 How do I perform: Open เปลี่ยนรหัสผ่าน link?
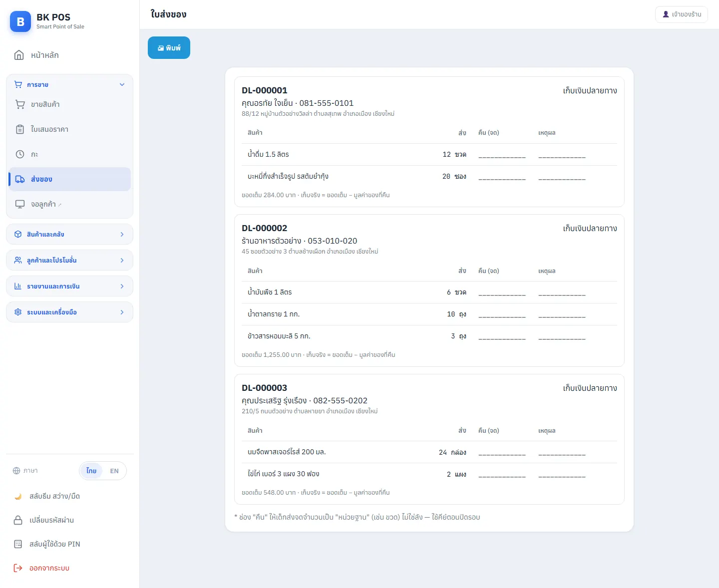[70, 520]
